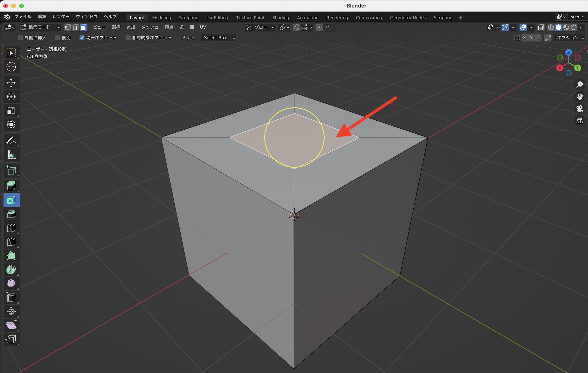Click the Z axis on navigation gizmo
The height and width of the screenshot is (373, 588).
tap(569, 52)
